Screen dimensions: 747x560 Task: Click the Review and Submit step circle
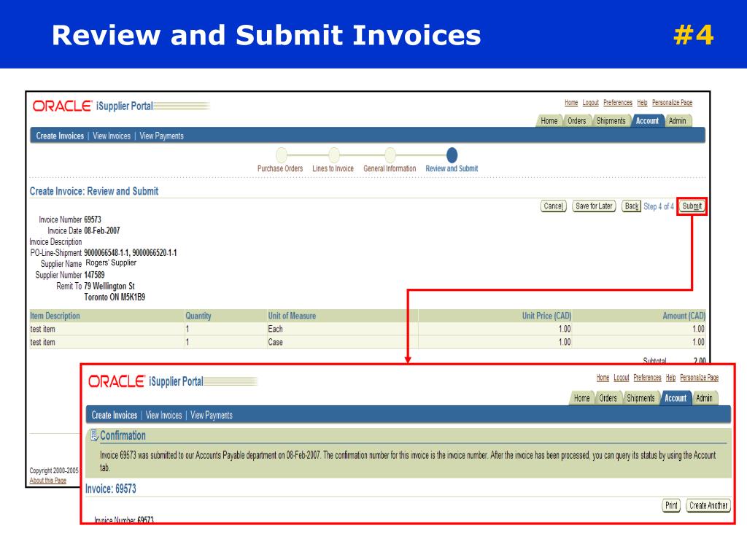point(452,155)
